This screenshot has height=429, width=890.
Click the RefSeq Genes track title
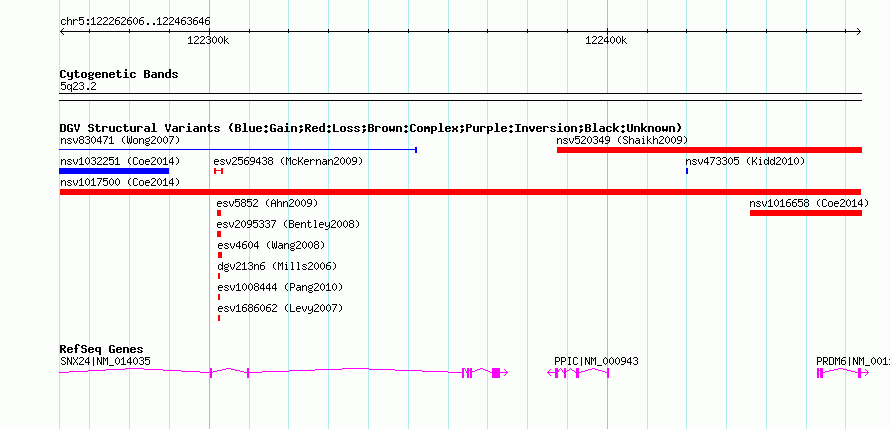(102, 349)
